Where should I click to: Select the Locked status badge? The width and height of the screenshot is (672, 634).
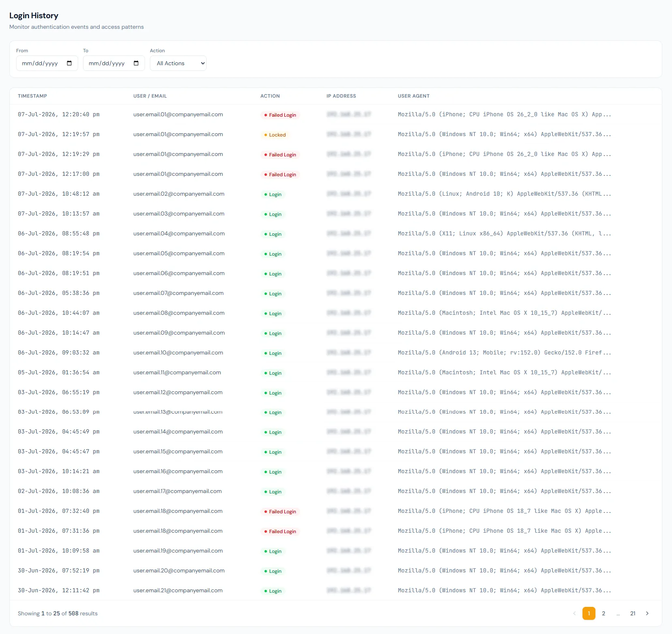[275, 135]
